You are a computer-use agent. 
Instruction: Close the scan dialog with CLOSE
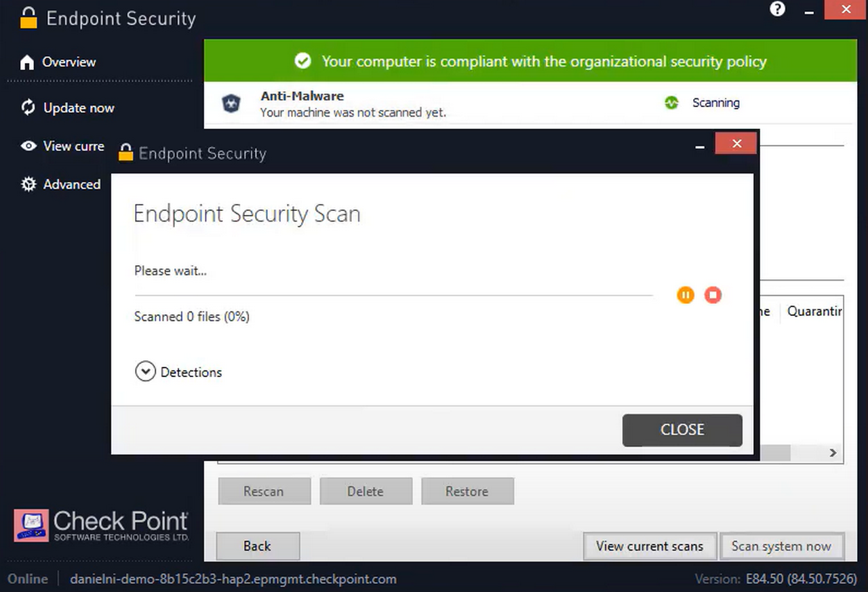pyautogui.click(x=682, y=430)
